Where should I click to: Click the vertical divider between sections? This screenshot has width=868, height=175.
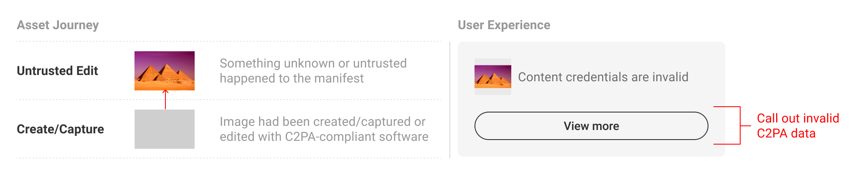click(450, 100)
